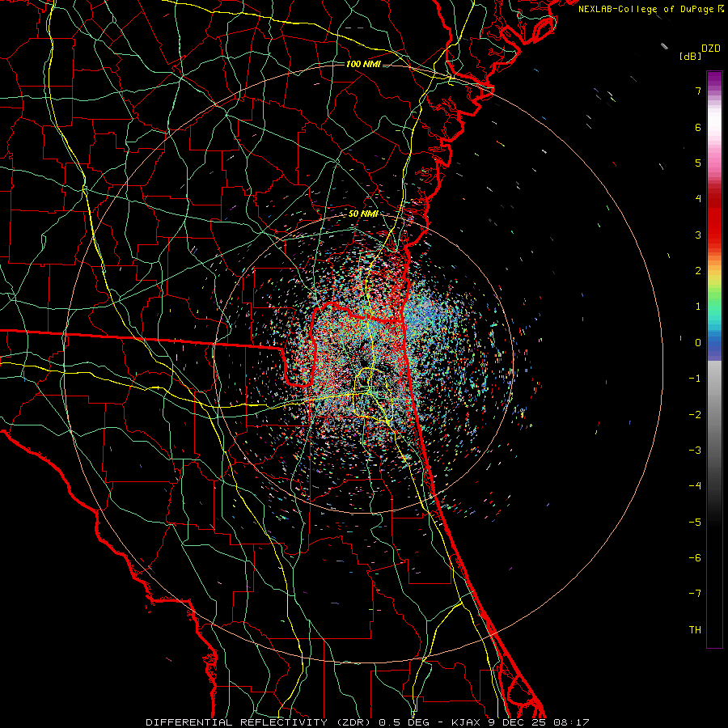Click the NEXLAB-College of DuPage watermark text
This screenshot has width=728, height=728.
(x=650, y=9)
